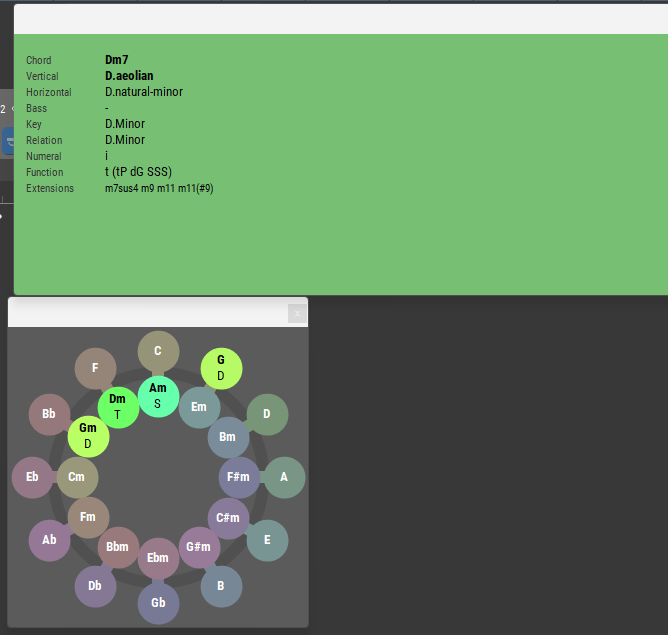Click the Dm7 chord name in the info panel
This screenshot has width=668, height=635.
coord(117,60)
